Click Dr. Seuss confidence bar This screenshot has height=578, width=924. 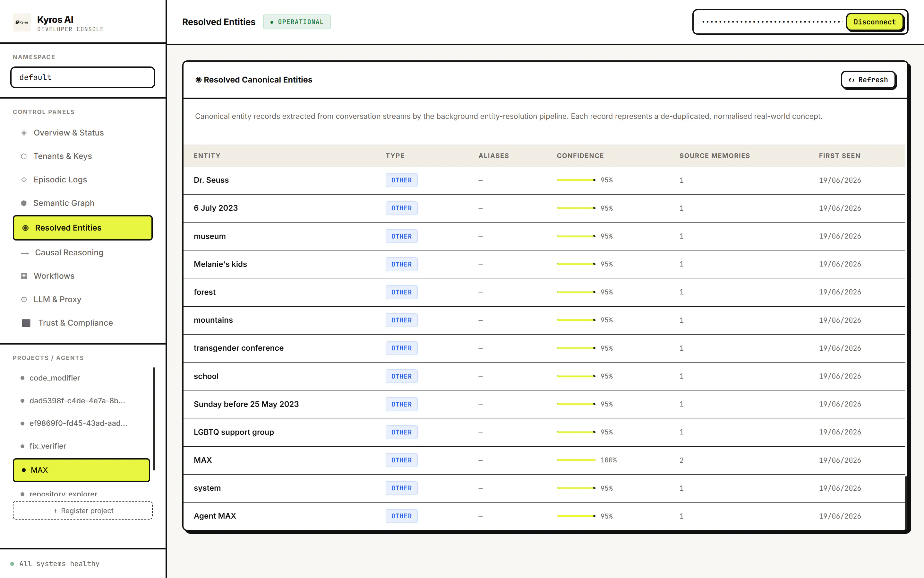tap(576, 180)
